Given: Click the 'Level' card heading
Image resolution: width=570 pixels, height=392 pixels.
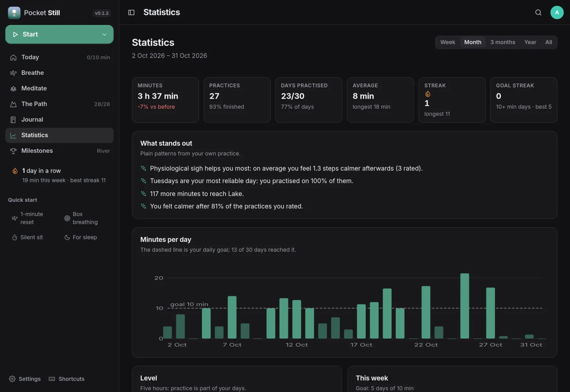Looking at the screenshot, I should (x=149, y=378).
